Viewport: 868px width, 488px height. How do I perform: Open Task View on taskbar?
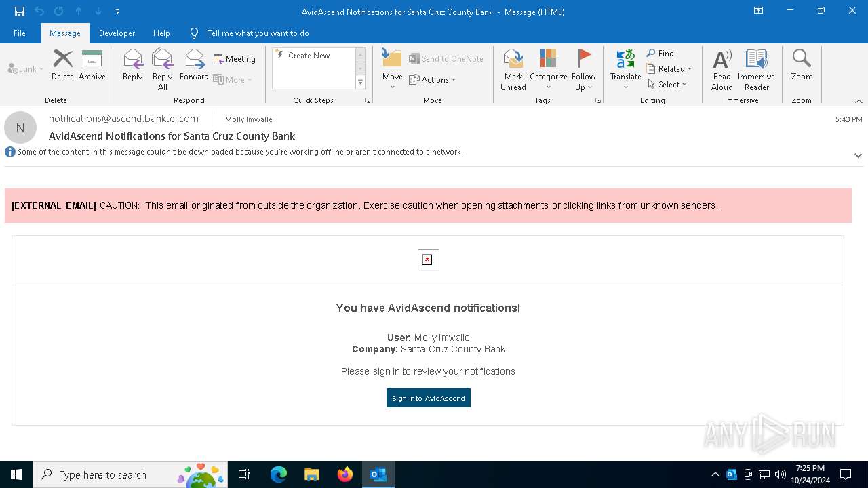244,474
